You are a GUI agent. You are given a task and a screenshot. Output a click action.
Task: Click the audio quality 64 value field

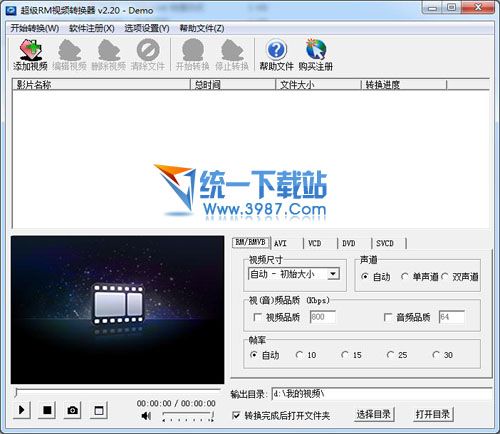click(x=452, y=317)
